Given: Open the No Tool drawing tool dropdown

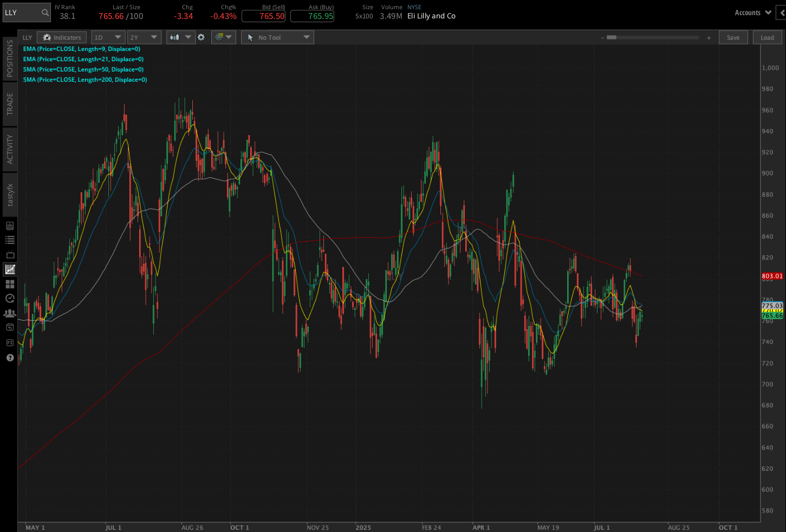Looking at the screenshot, I should [277, 37].
